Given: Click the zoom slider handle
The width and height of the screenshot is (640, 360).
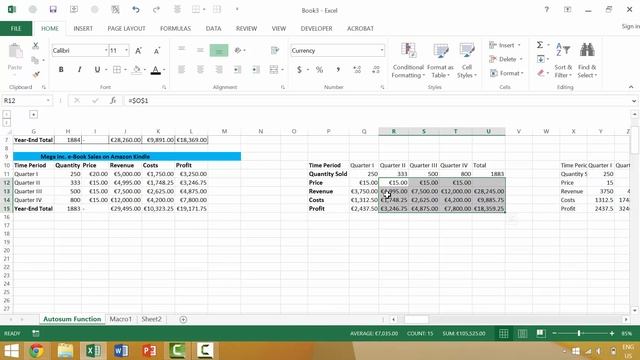Looking at the screenshot, I should (x=579, y=333).
